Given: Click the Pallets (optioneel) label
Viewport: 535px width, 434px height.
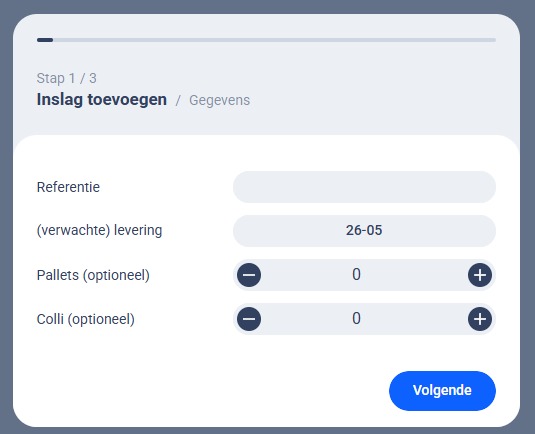Looking at the screenshot, I should point(93,275).
